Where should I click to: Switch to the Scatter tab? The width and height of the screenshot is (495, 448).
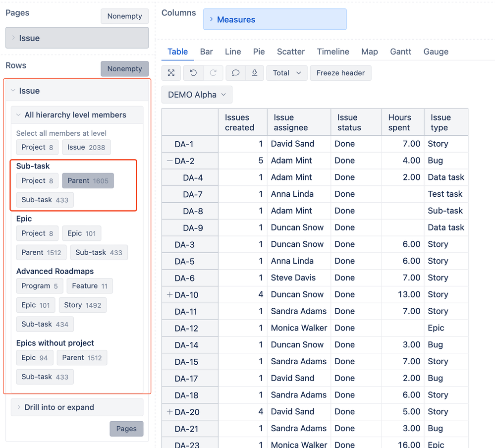[x=291, y=52]
